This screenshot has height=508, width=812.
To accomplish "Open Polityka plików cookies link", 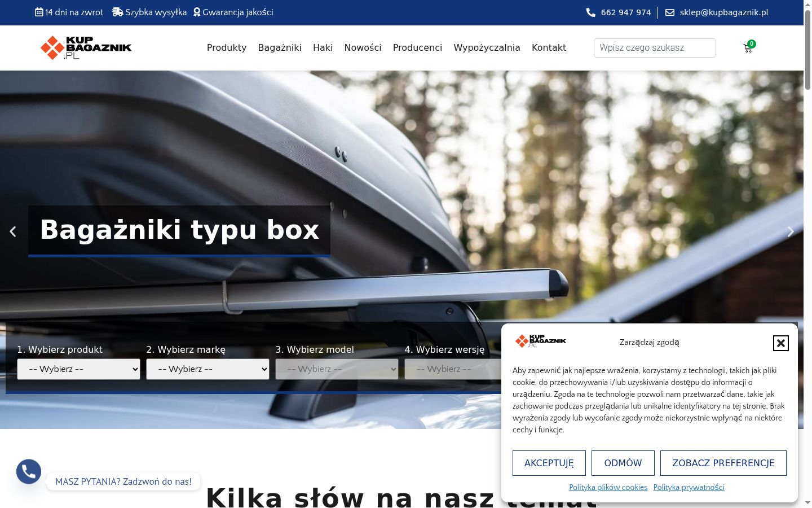I will [x=608, y=487].
